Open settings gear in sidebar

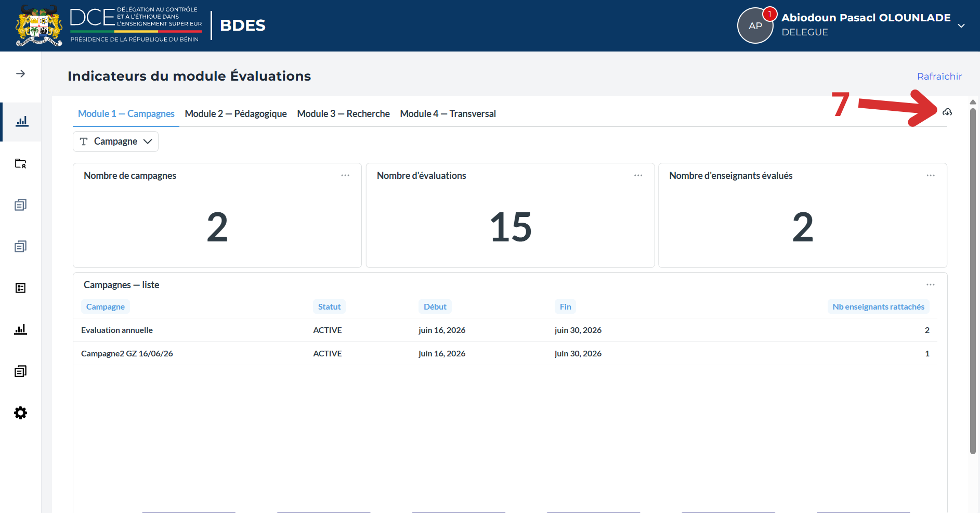click(20, 413)
